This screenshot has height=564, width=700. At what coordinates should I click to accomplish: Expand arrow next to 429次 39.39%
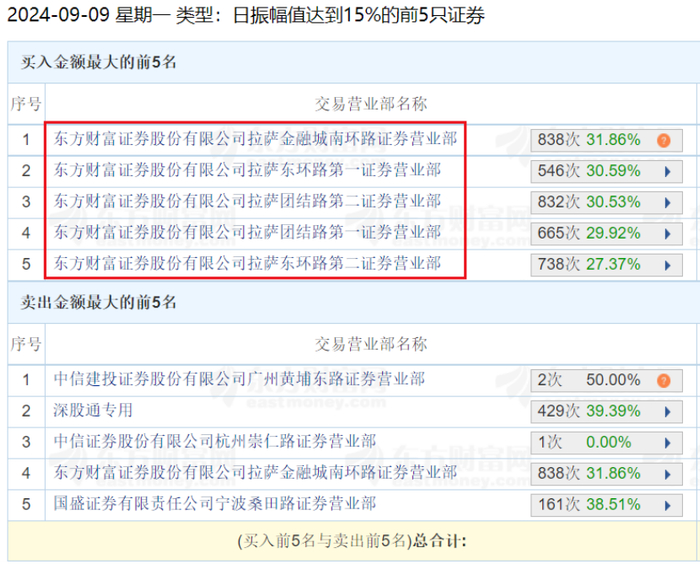668,412
